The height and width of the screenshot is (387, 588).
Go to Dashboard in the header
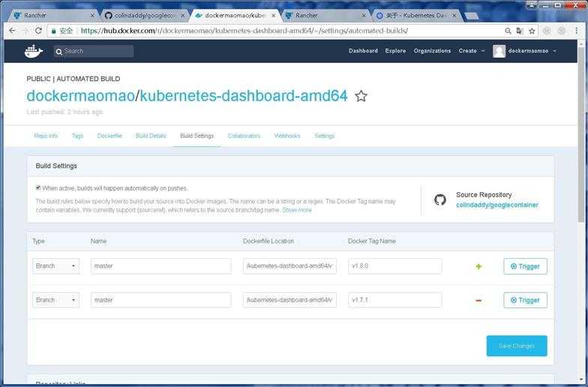point(363,51)
